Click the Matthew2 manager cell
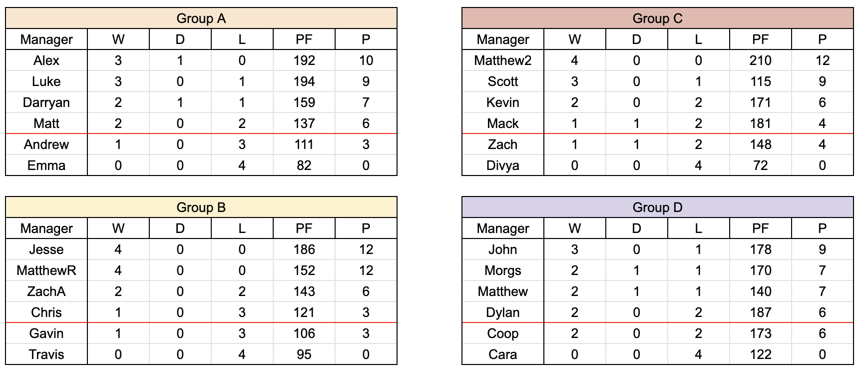 click(x=502, y=60)
